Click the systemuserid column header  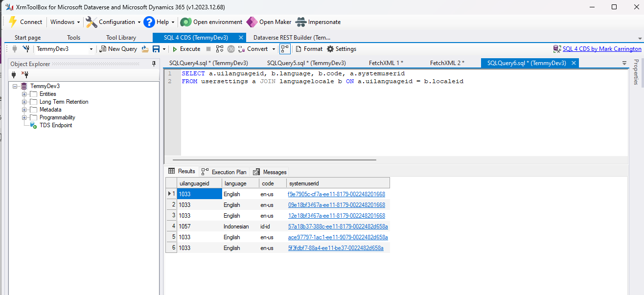tap(338, 183)
